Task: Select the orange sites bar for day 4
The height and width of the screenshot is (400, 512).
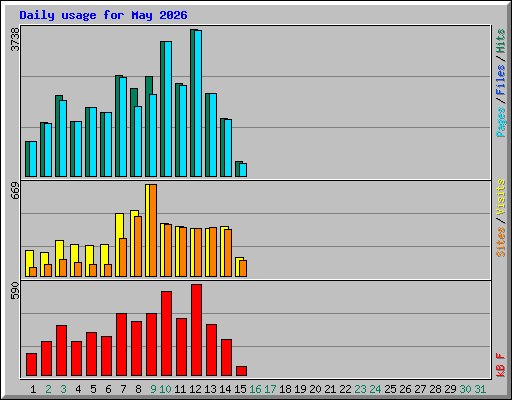Action: (78, 269)
